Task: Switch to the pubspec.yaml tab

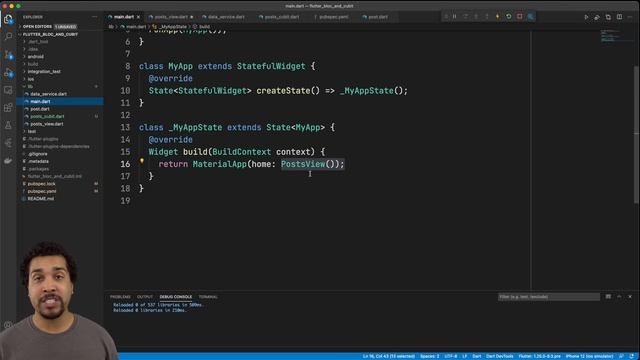Action: tap(333, 17)
